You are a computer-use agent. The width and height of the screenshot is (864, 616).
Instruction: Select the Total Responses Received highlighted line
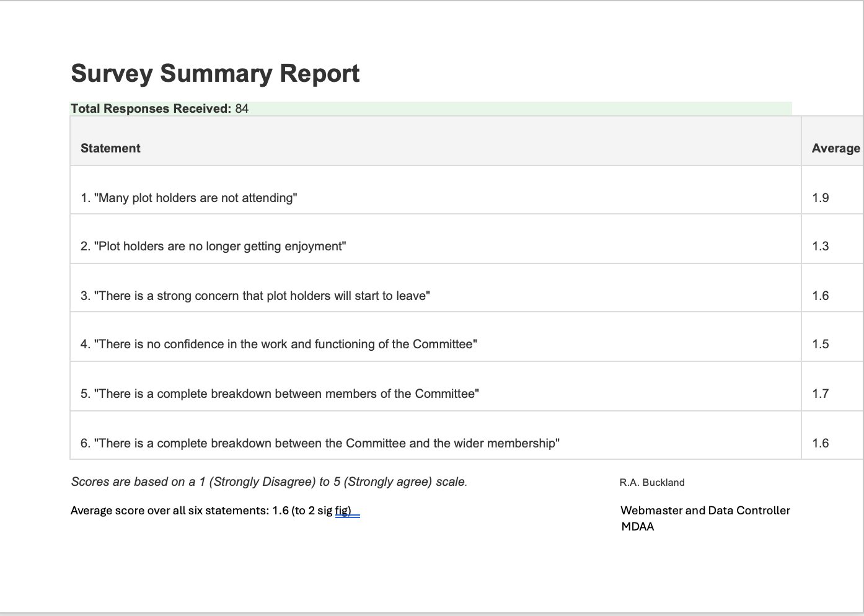click(x=160, y=108)
